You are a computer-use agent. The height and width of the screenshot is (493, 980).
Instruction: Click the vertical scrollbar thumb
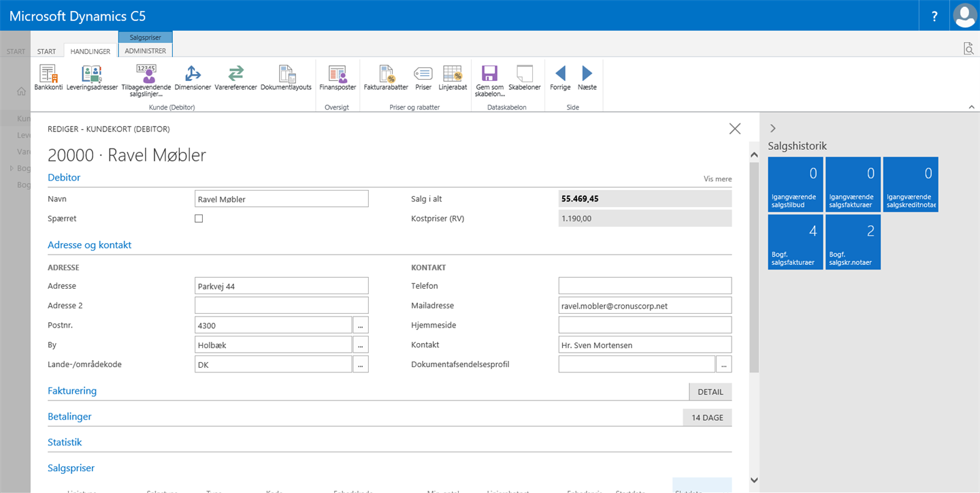754,267
